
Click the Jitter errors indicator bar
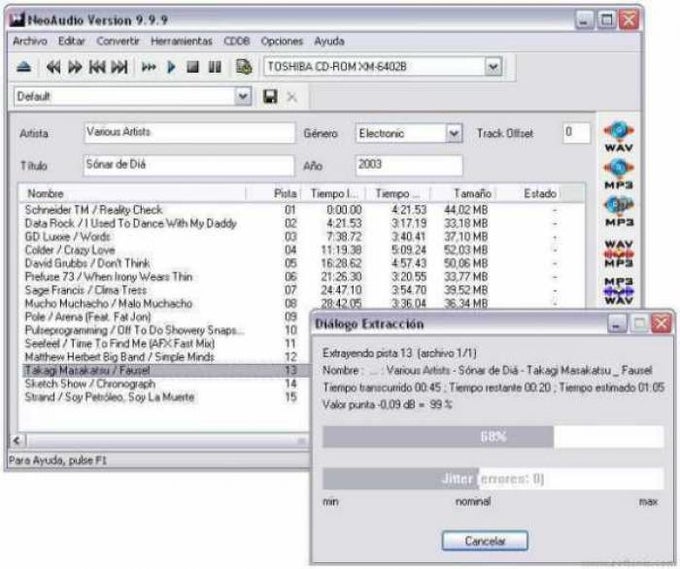[x=493, y=479]
